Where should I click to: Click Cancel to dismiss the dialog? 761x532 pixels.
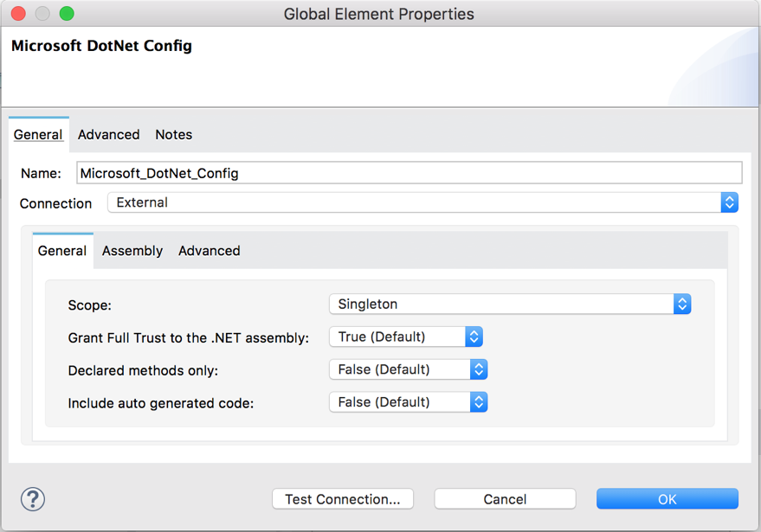click(x=504, y=498)
